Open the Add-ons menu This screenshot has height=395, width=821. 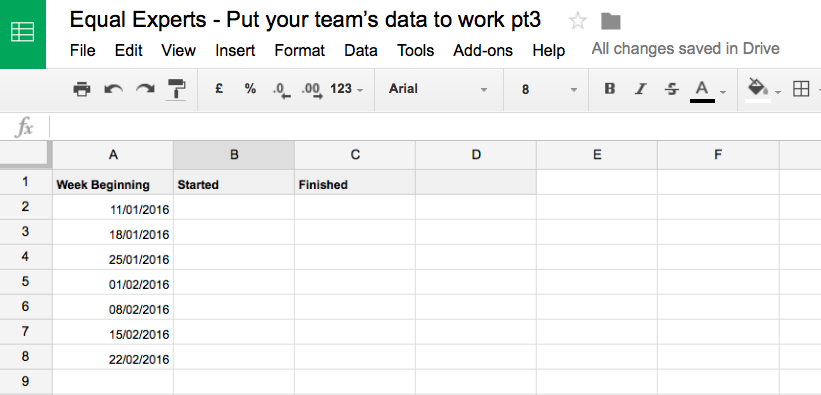(483, 51)
